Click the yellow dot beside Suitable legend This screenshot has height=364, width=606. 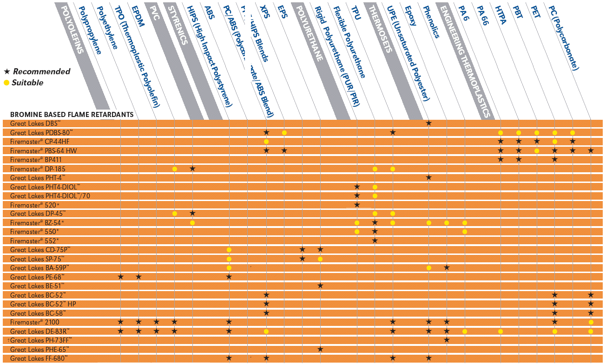tap(7, 83)
